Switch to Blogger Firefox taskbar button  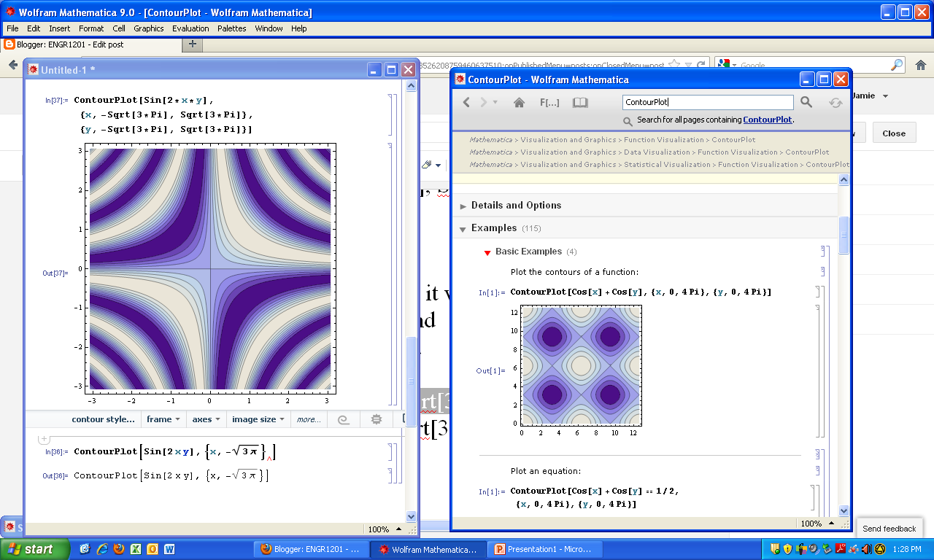coord(311,549)
